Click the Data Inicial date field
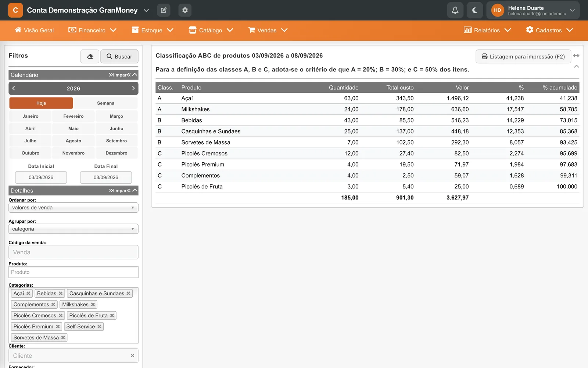588x368 pixels. [x=41, y=177]
